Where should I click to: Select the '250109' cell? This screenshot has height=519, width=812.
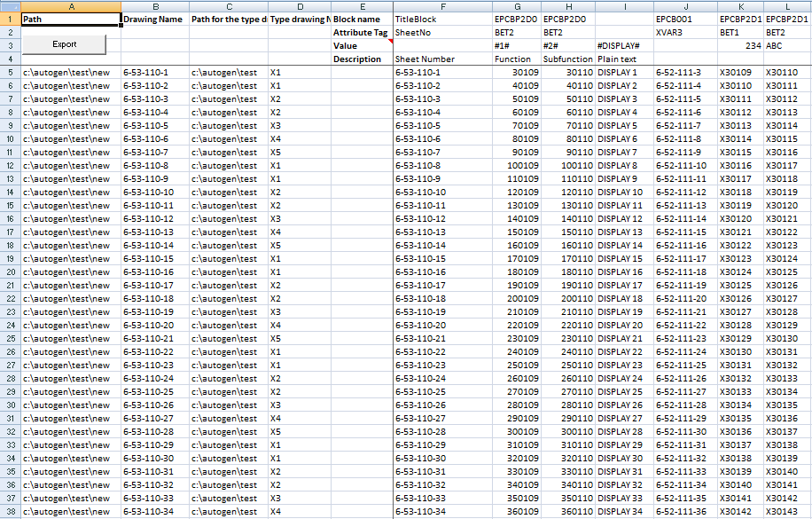517,366
